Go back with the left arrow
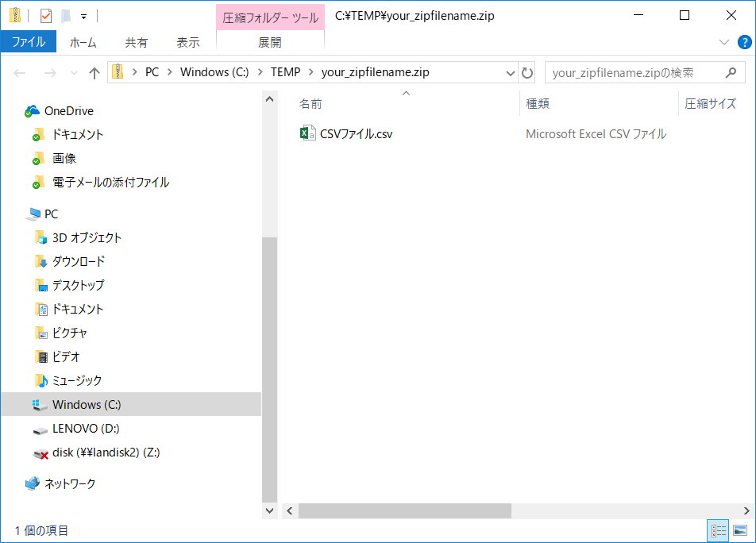Screen dimensions: 756x543 [x=20, y=73]
